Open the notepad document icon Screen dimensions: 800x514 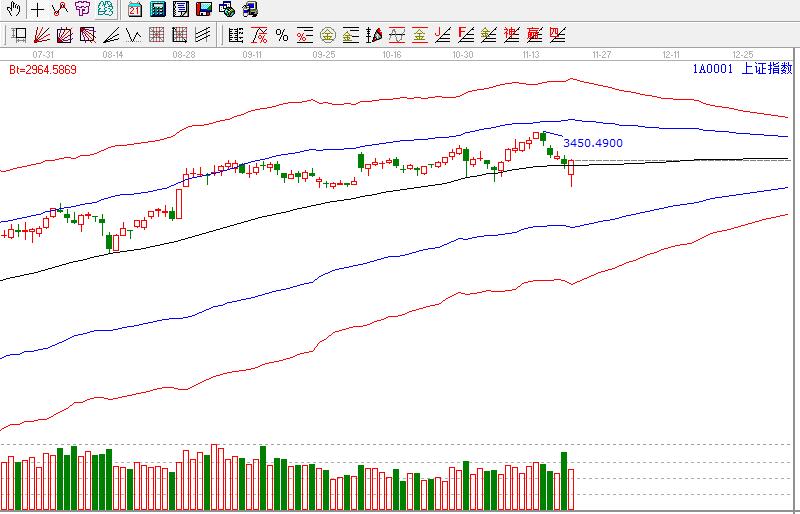pyautogui.click(x=180, y=10)
